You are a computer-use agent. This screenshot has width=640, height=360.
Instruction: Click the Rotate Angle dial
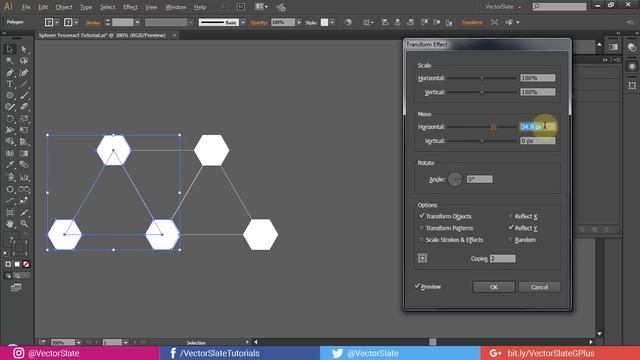pos(455,179)
